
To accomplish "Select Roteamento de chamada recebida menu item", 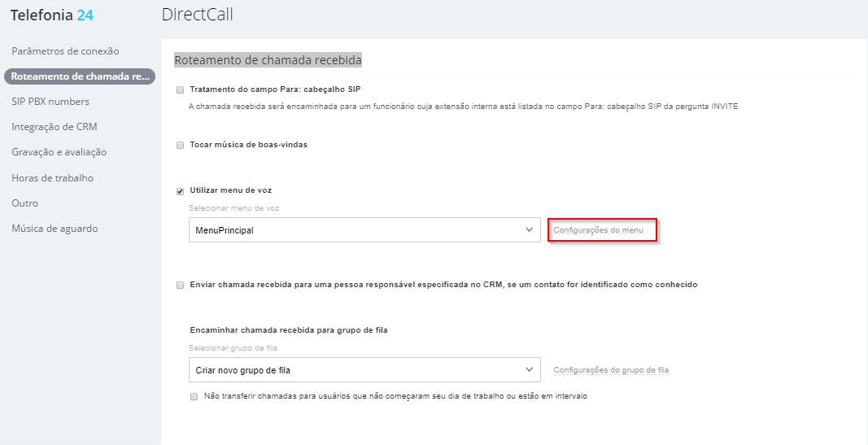I will pyautogui.click(x=80, y=76).
